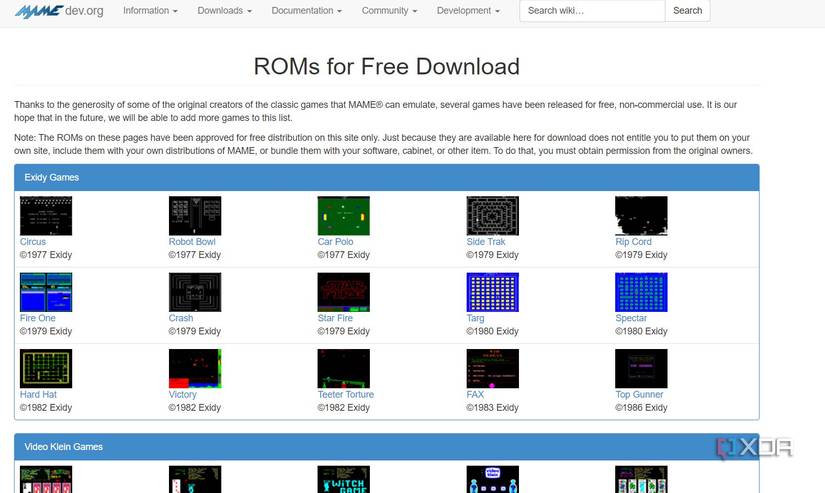Follow the FAX text link
825x493 pixels.
coord(475,394)
